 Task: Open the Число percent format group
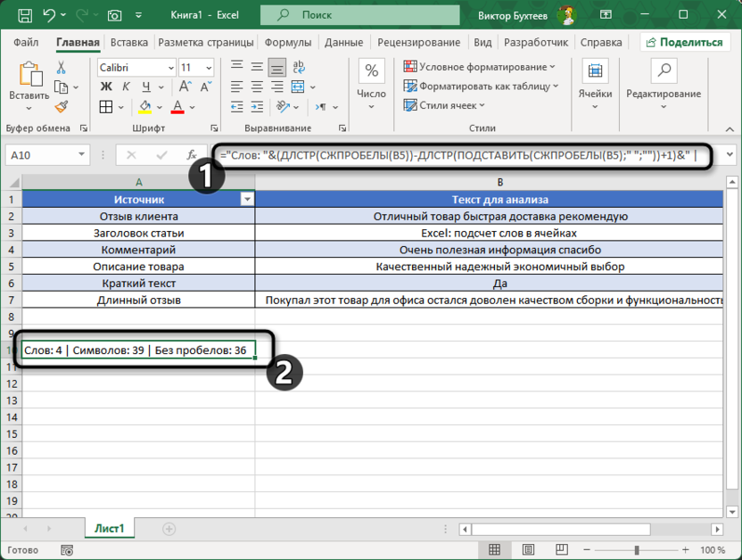pos(371,80)
